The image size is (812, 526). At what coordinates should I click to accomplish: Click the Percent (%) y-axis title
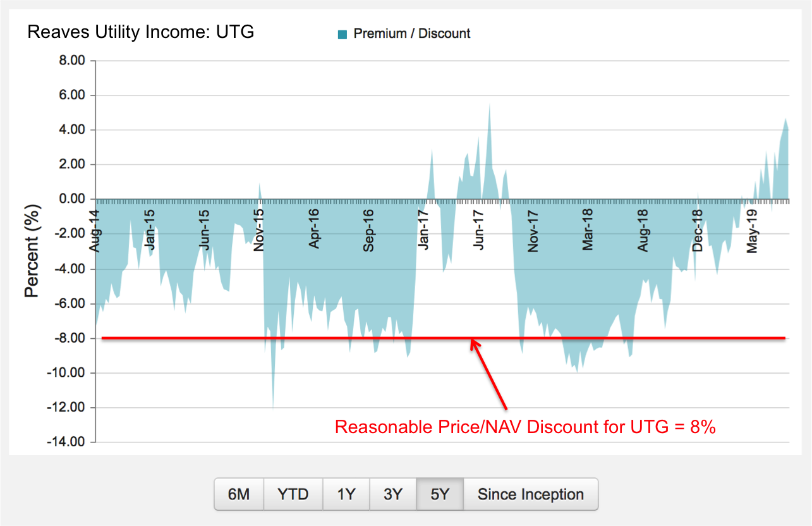pyautogui.click(x=32, y=250)
